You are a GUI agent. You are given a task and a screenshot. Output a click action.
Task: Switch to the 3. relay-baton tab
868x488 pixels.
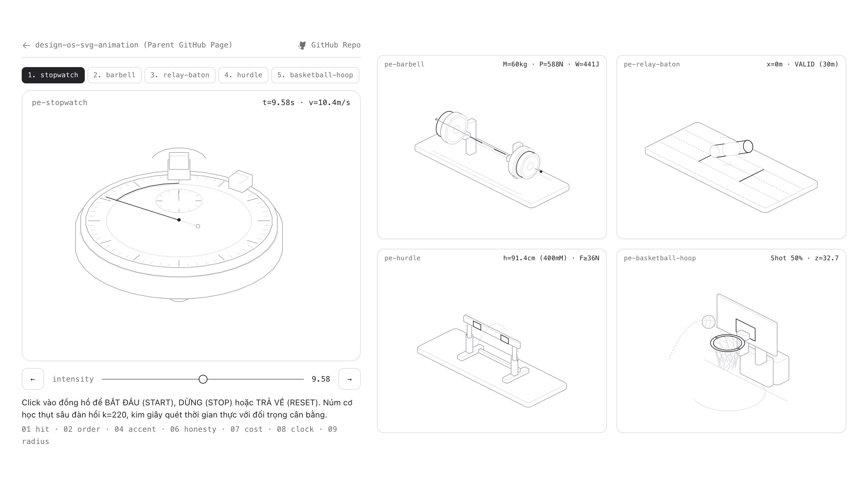pyautogui.click(x=180, y=75)
